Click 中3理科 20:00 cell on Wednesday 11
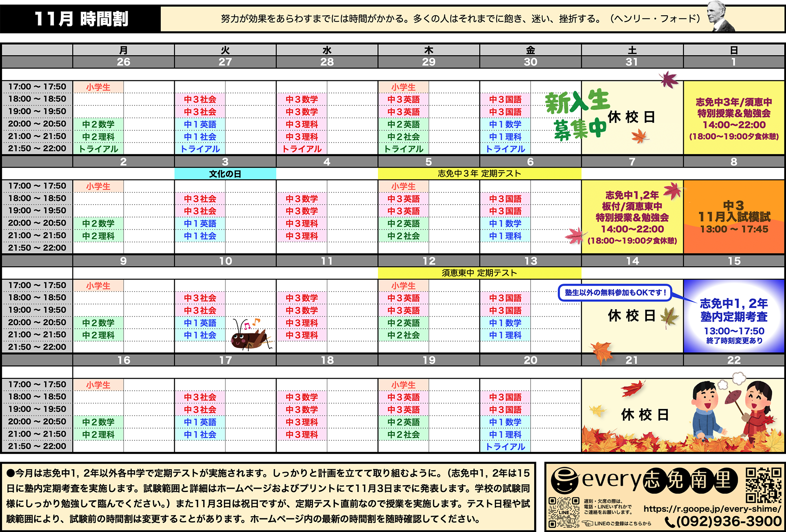The height and width of the screenshot is (532, 786). click(302, 323)
